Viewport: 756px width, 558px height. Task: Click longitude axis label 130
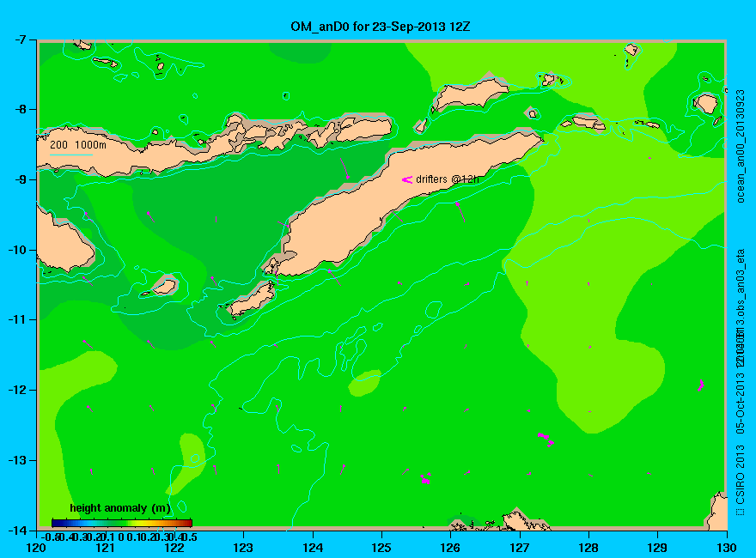726,548
